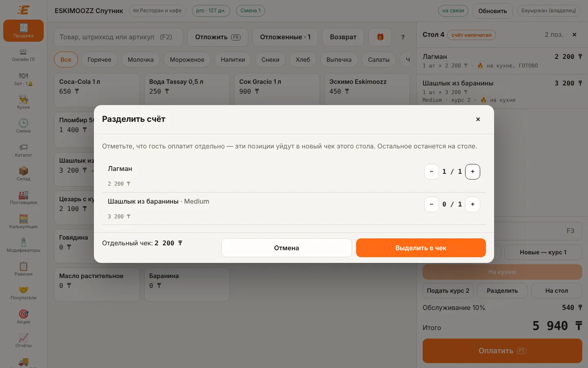This screenshot has width=588, height=368.
Task: Open the Продажа section in sidebar
Action: 23,31
